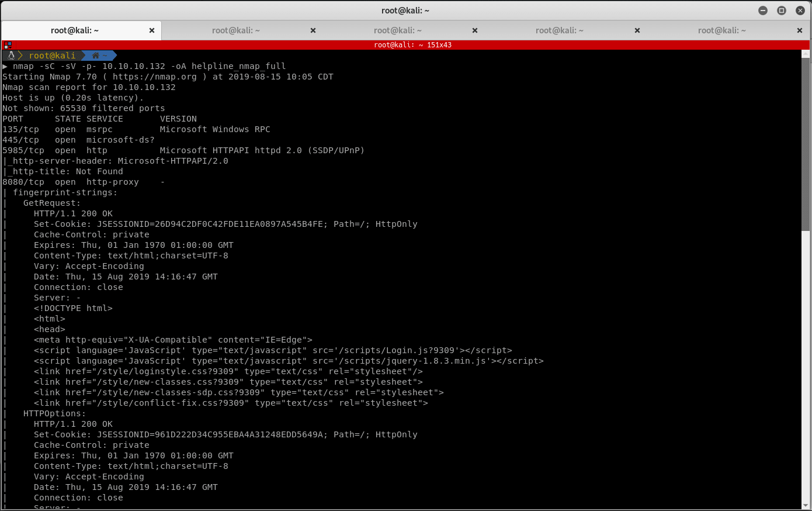Switch to the fifth root@kali tab
This screenshot has height=511, width=812.
(722, 30)
